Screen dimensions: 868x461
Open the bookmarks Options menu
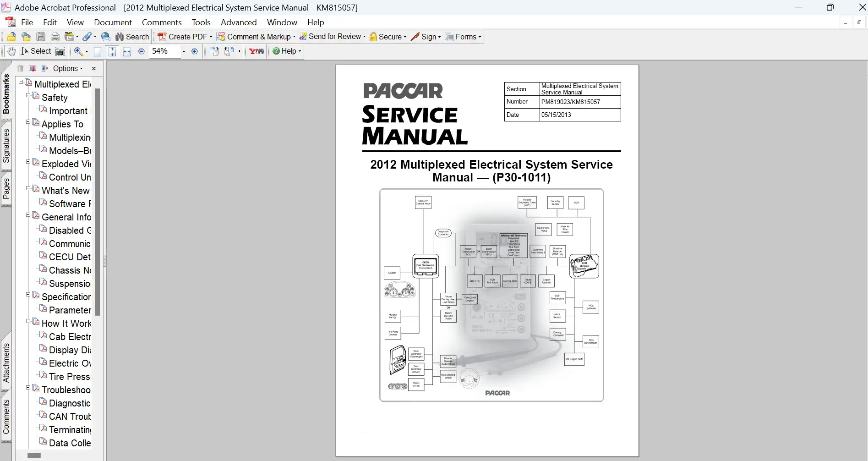(68, 68)
